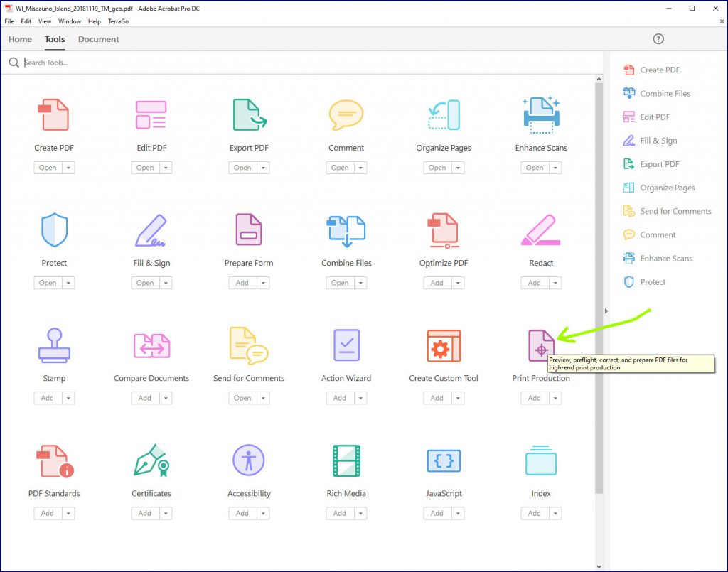Click the Redact marker icon
This screenshot has width=728, height=572.
point(541,230)
